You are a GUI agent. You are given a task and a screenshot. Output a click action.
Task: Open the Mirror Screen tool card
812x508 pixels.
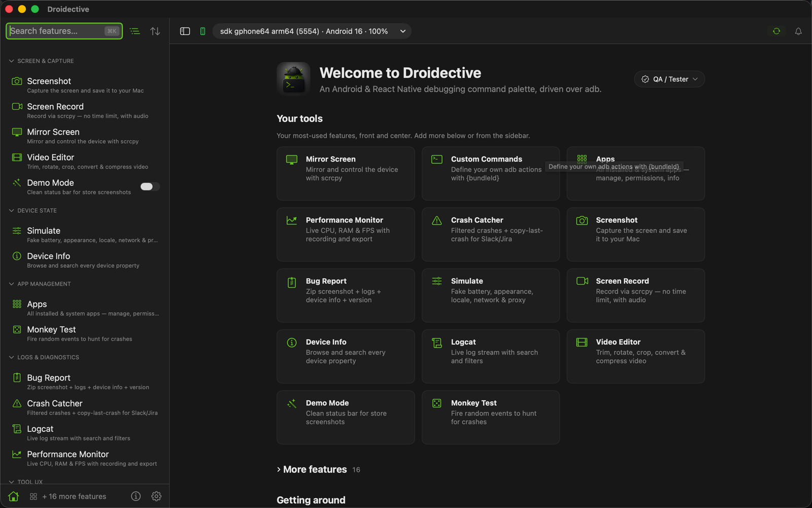pos(346,174)
